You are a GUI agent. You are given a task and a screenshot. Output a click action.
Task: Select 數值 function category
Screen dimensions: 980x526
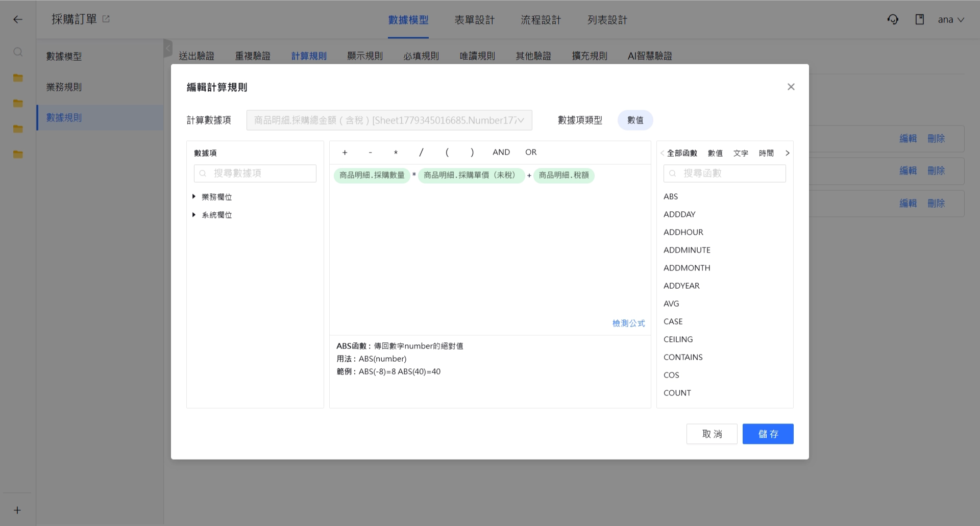point(715,153)
